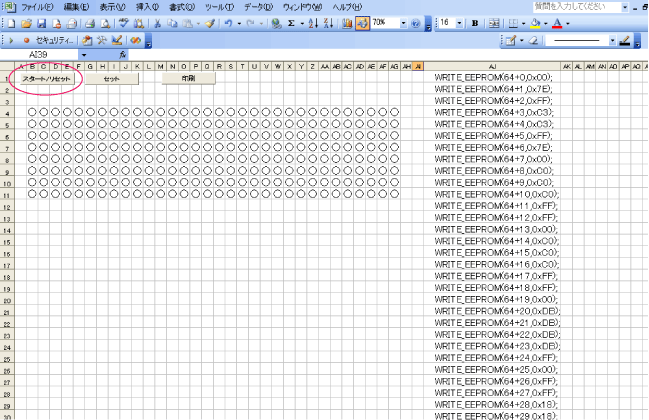
Task: Open the 70% zoom dropdown
Action: 404,22
